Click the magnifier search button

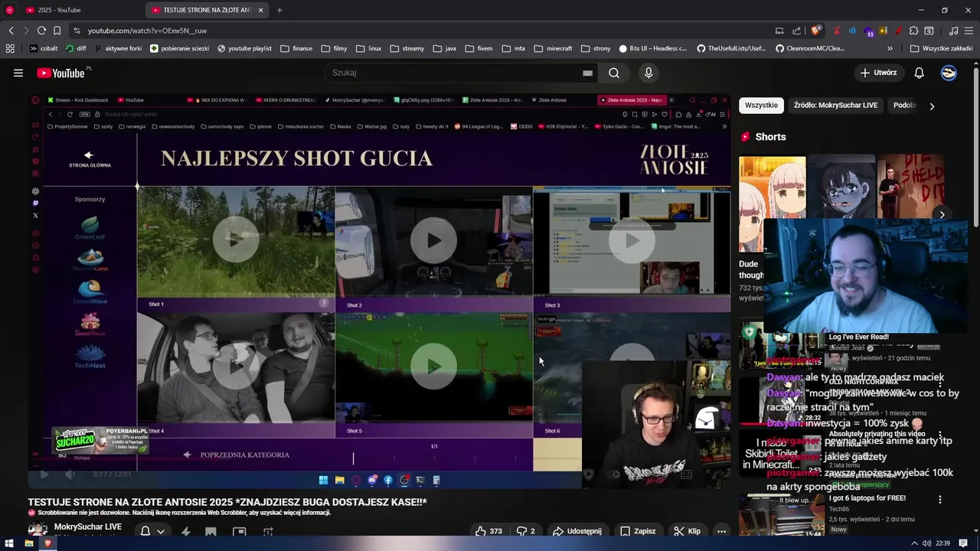pyautogui.click(x=614, y=73)
